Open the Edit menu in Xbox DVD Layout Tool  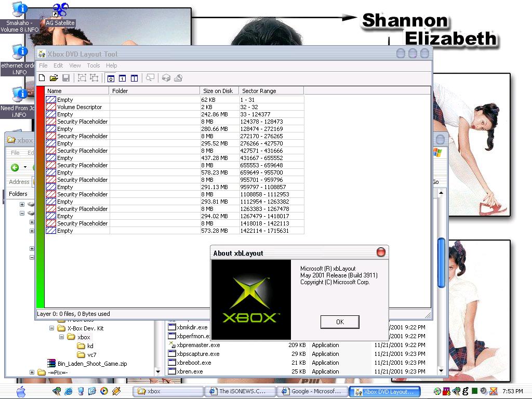pos(58,65)
